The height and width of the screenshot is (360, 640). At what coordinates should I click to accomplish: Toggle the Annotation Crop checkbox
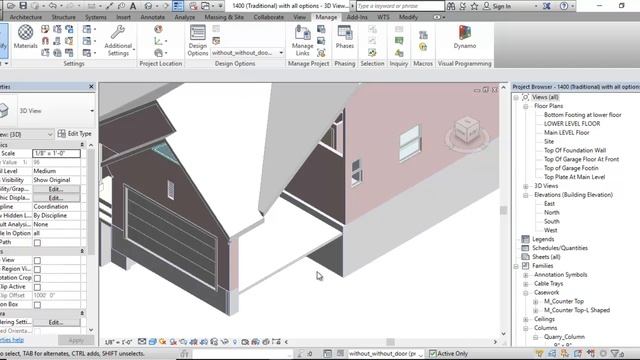[x=37, y=278]
